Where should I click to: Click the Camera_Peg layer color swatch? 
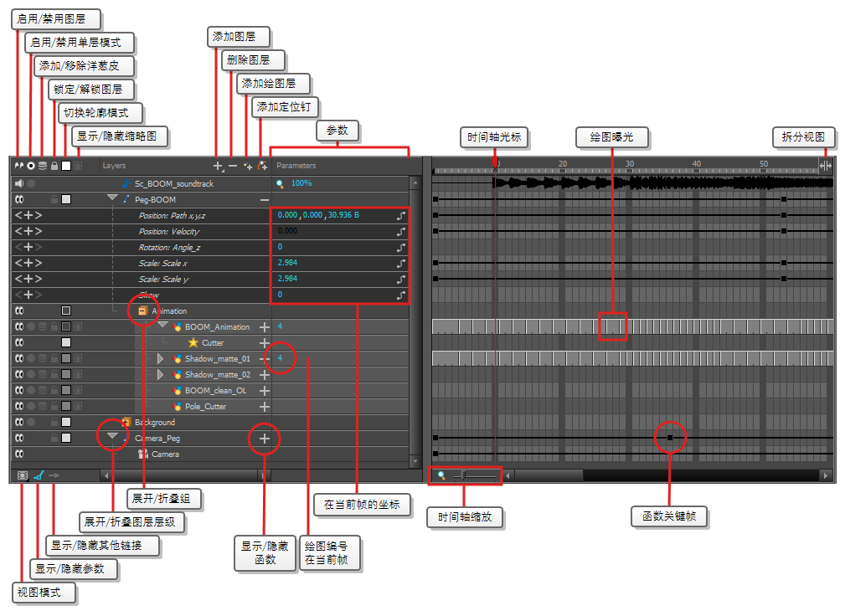[x=66, y=439]
